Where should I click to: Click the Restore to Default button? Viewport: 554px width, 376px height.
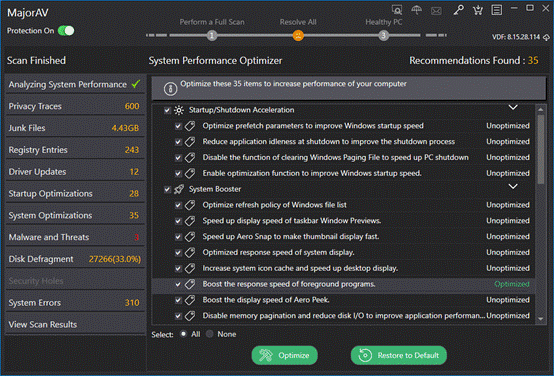[x=399, y=356]
